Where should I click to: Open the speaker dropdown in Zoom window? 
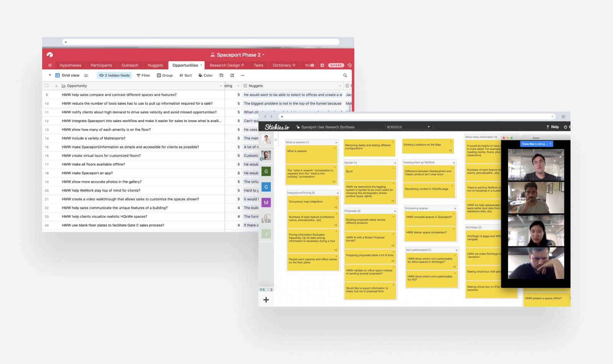[551, 144]
